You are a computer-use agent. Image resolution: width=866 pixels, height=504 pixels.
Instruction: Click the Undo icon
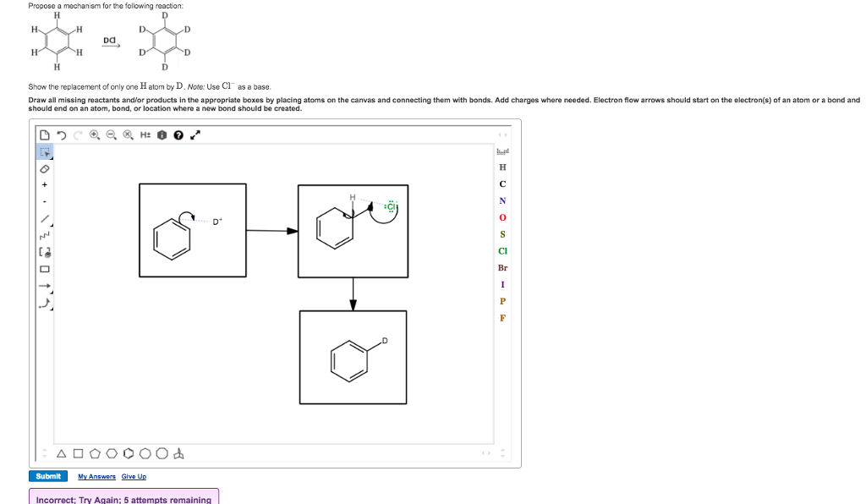pos(62,134)
